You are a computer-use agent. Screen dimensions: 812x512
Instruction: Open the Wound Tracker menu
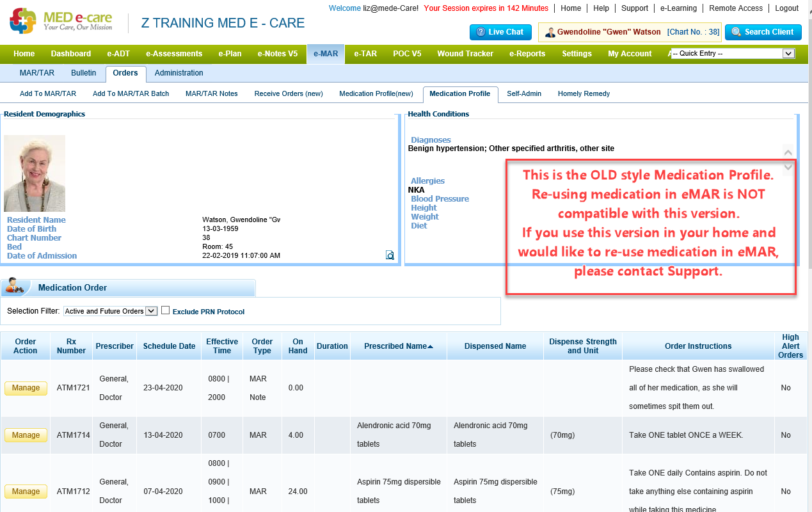[465, 54]
